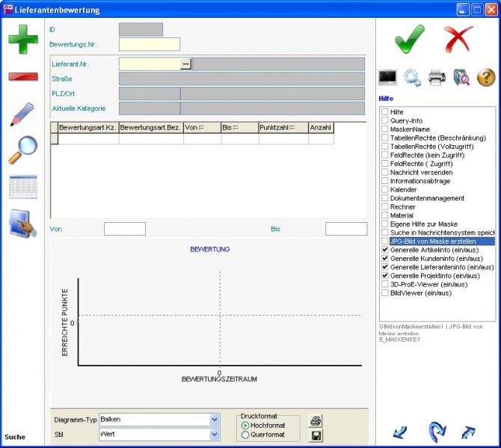Open the Diagramm-Typ dropdown
501x448 pixels.
215,420
